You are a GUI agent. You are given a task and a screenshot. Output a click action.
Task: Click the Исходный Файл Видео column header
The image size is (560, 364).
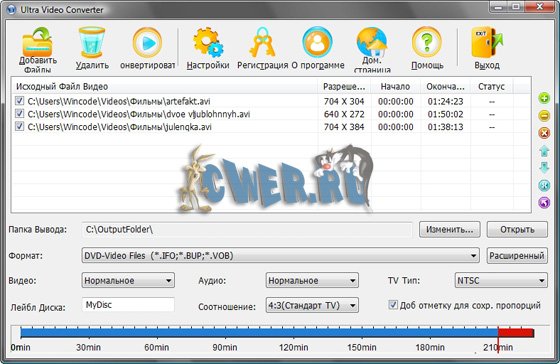point(165,86)
